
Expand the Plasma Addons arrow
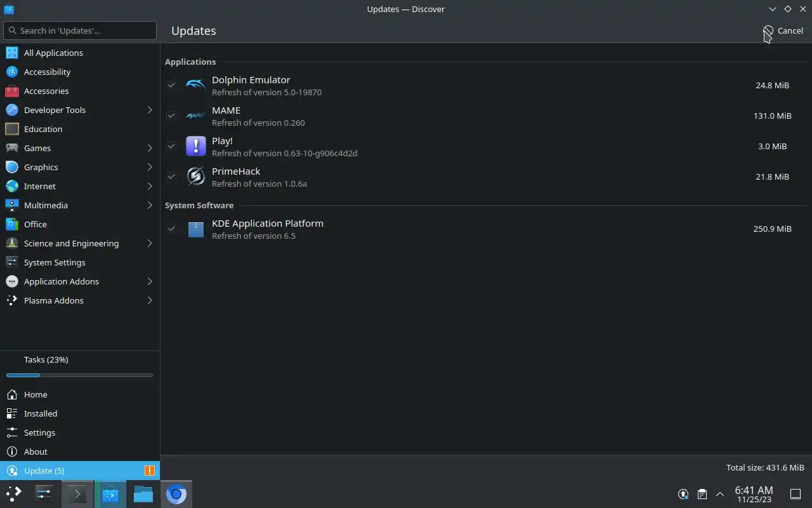pyautogui.click(x=150, y=300)
